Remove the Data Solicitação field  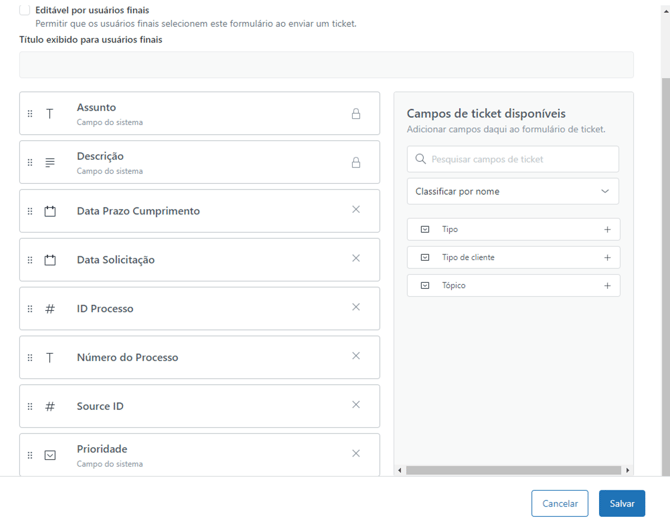point(356,259)
